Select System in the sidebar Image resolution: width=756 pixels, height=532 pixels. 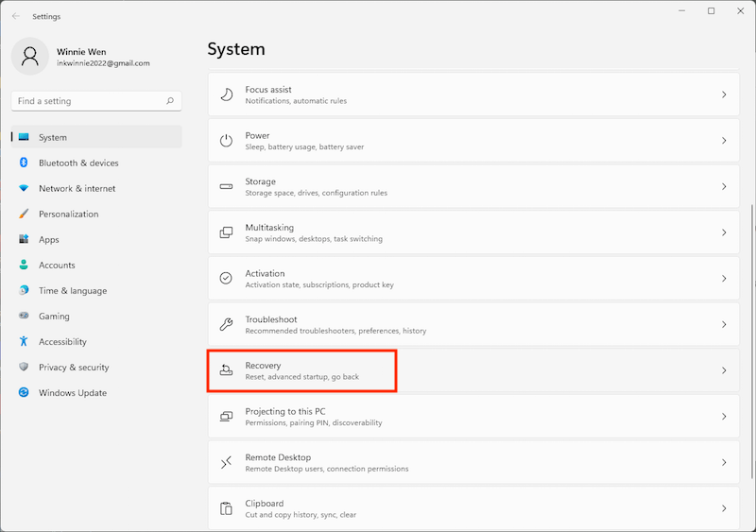pyautogui.click(x=96, y=137)
